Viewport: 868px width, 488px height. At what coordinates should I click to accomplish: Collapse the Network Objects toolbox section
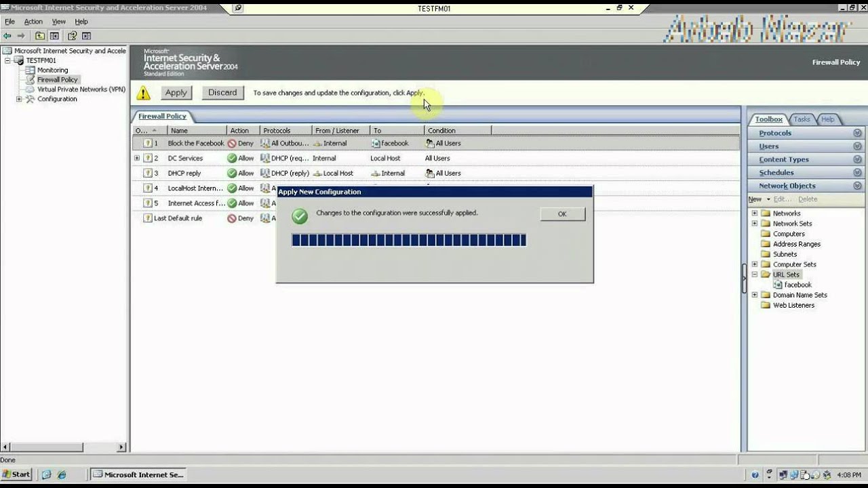[x=857, y=186]
